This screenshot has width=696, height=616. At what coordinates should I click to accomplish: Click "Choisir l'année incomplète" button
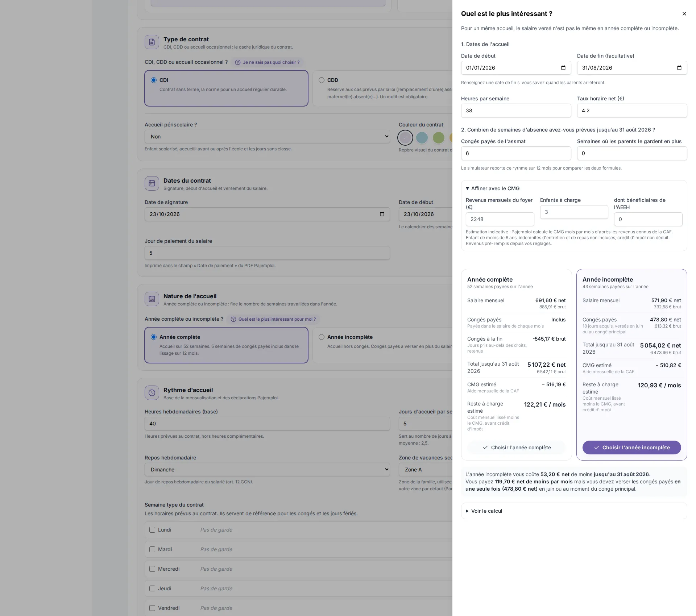631,448
